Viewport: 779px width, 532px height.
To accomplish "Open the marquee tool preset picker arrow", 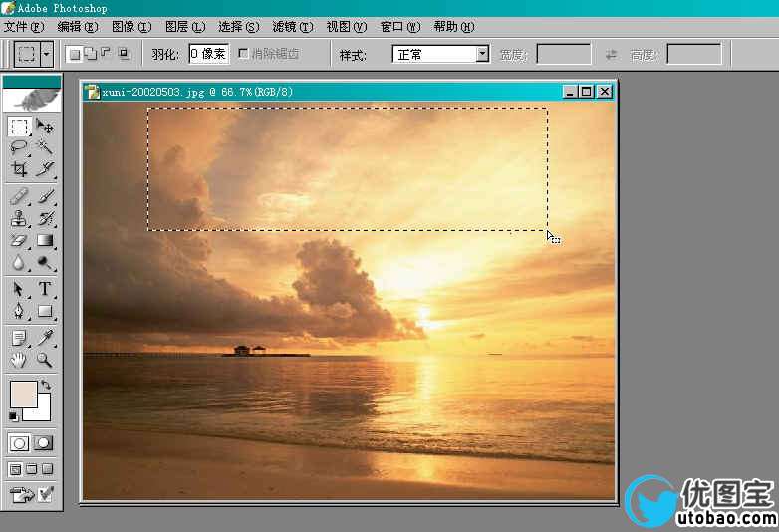I will point(47,53).
